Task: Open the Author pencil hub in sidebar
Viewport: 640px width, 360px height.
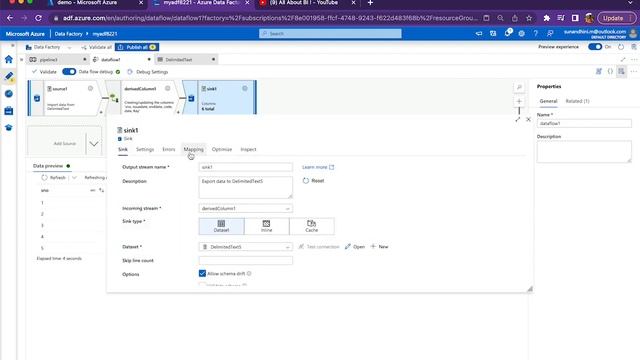Action: click(x=9, y=76)
